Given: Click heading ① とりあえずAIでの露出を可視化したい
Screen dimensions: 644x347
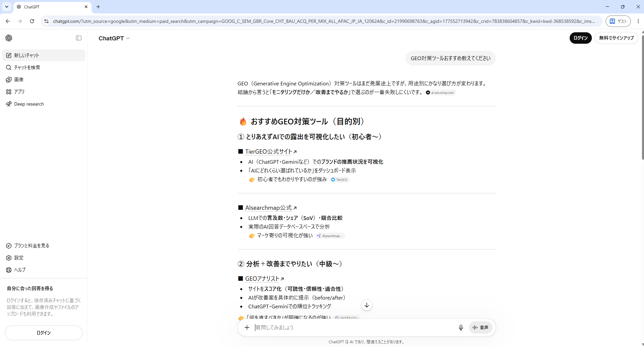Looking at the screenshot, I should point(310,137).
